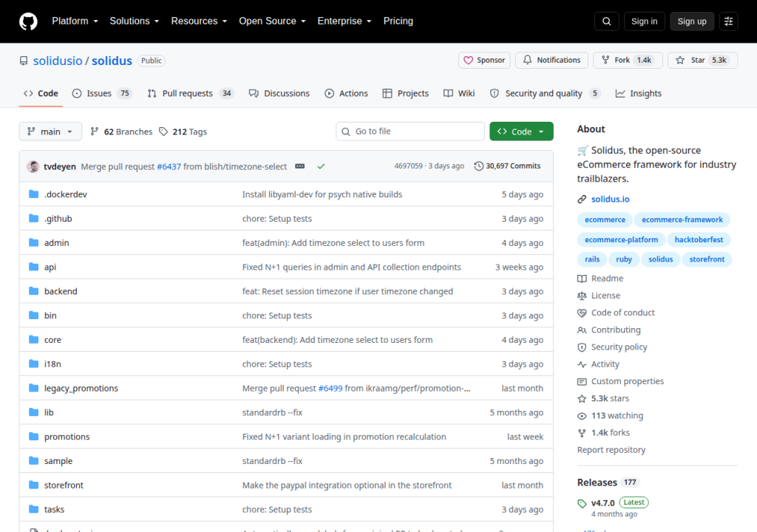Switch to the Discussions tab
Image resolution: width=757 pixels, height=532 pixels.
pos(279,93)
